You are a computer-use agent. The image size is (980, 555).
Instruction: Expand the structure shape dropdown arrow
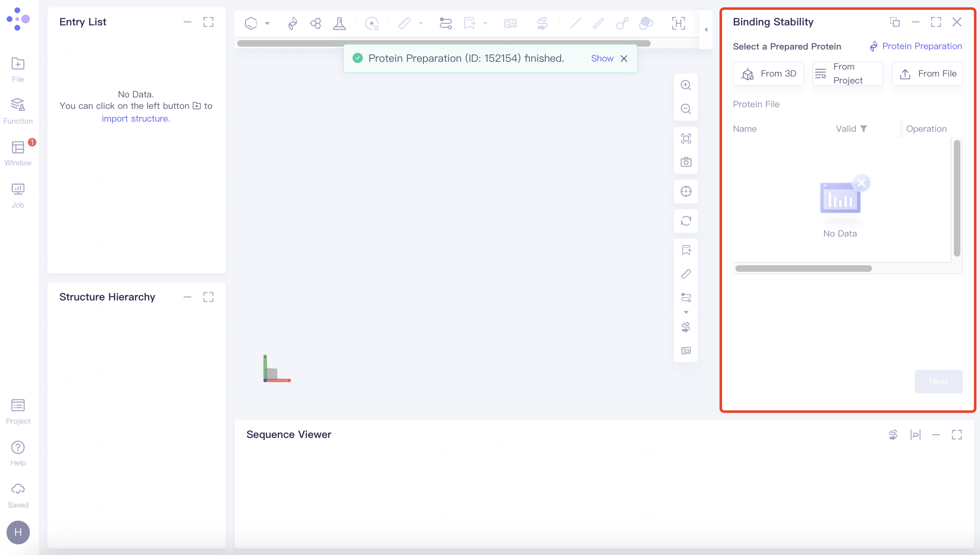tap(267, 23)
